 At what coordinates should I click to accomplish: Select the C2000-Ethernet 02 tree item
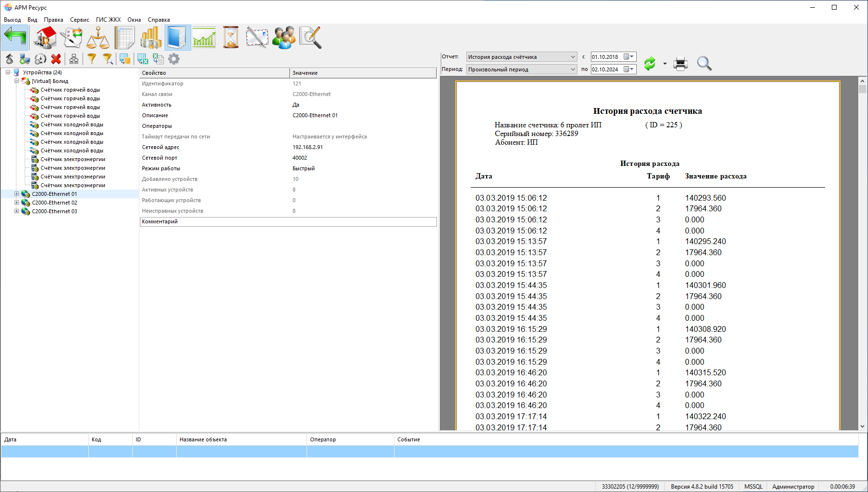click(x=55, y=203)
